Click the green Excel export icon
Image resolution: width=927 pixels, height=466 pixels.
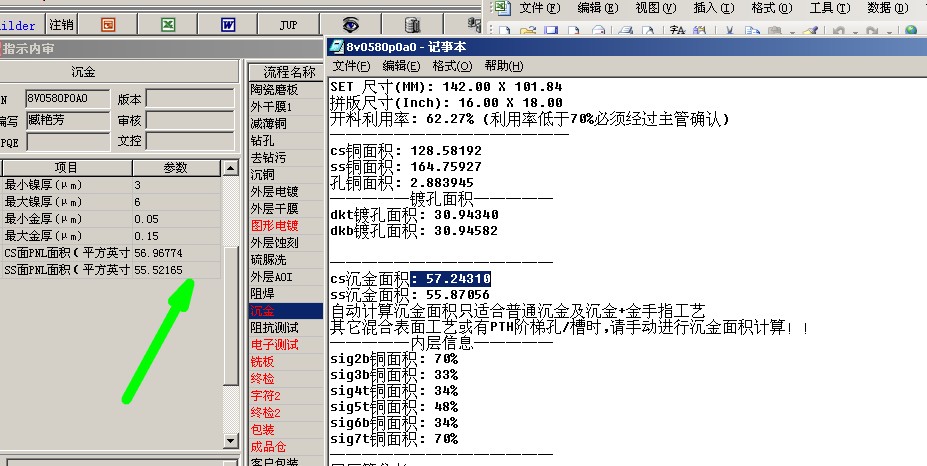(168, 25)
